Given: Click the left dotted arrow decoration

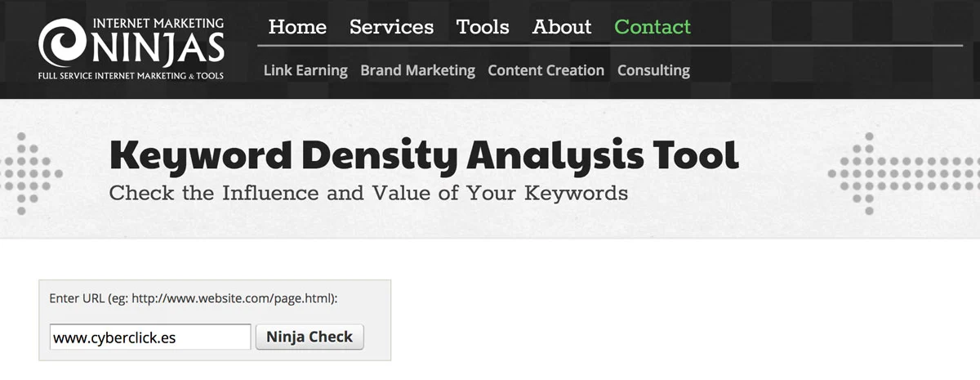Looking at the screenshot, I should pyautogui.click(x=32, y=172).
